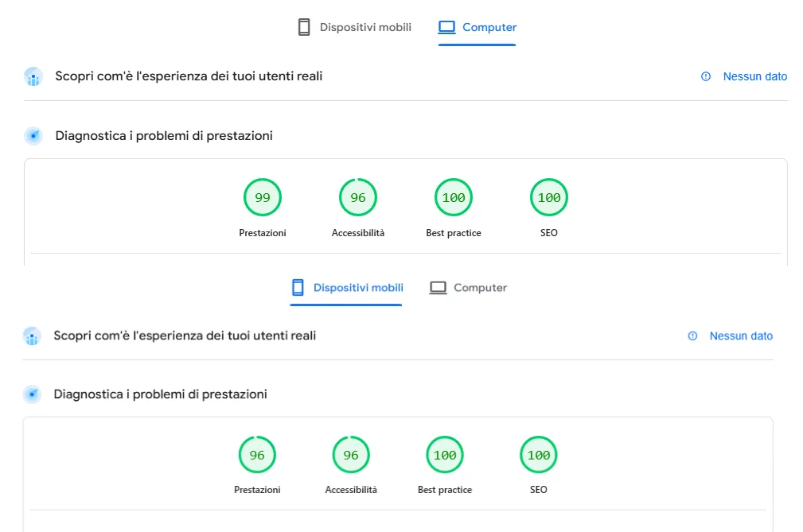This screenshot has width=803, height=532.
Task: Click the real users experience icon in the upper report
Action: tap(33, 76)
